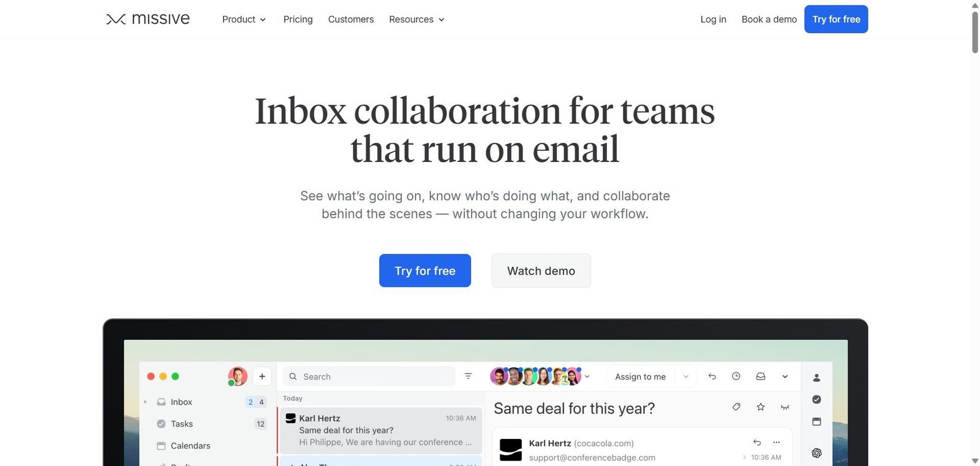This screenshot has width=980, height=466.
Task: Select Tasks in the sidebar
Action: (x=182, y=424)
